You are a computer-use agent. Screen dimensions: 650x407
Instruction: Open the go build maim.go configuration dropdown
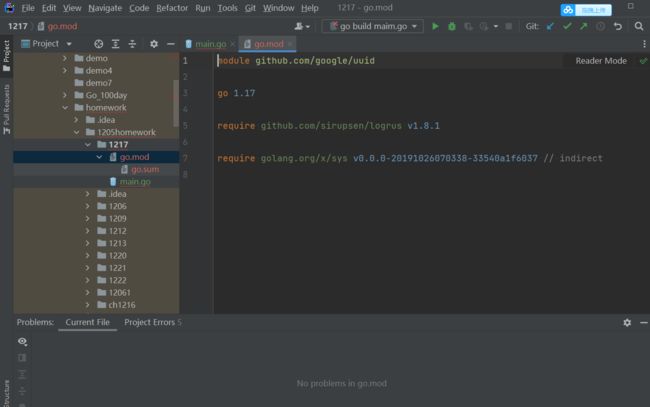point(372,26)
